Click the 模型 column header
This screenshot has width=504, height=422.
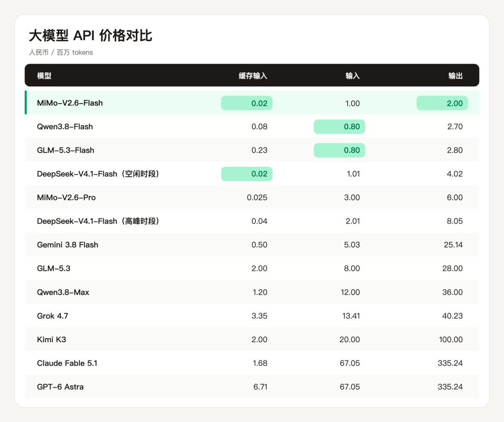44,76
